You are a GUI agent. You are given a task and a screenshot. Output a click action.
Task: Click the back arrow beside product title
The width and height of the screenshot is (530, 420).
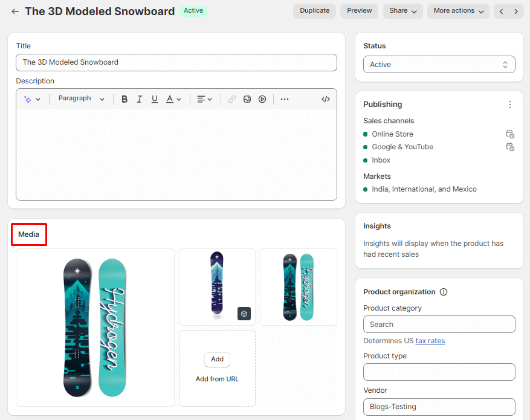point(15,11)
